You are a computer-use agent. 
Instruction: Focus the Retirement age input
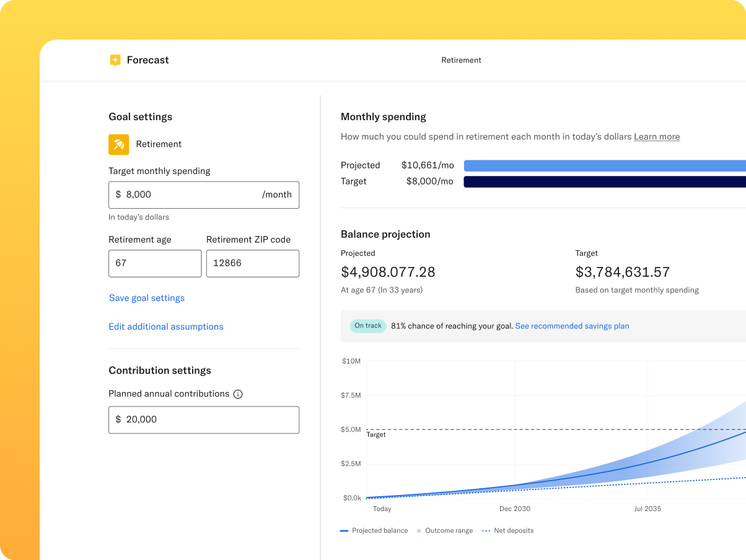[155, 263]
